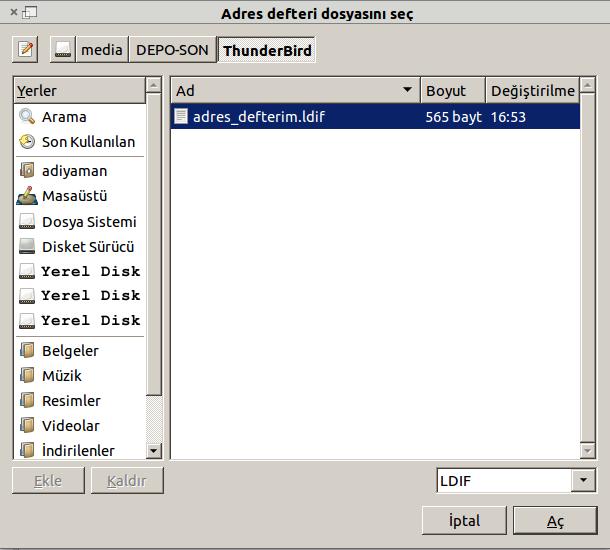610x550 pixels.
Task: Click the Masaüstü desktop icon
Action: 27,196
